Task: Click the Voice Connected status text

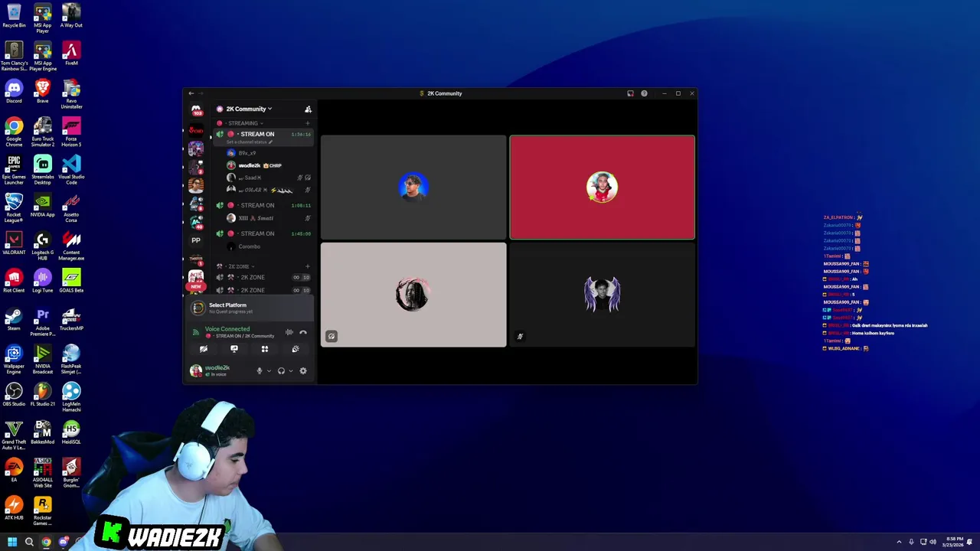Action: click(227, 329)
